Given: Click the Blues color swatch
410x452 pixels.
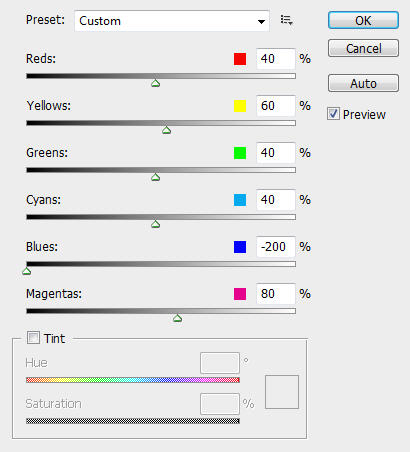Looking at the screenshot, I should click(240, 247).
